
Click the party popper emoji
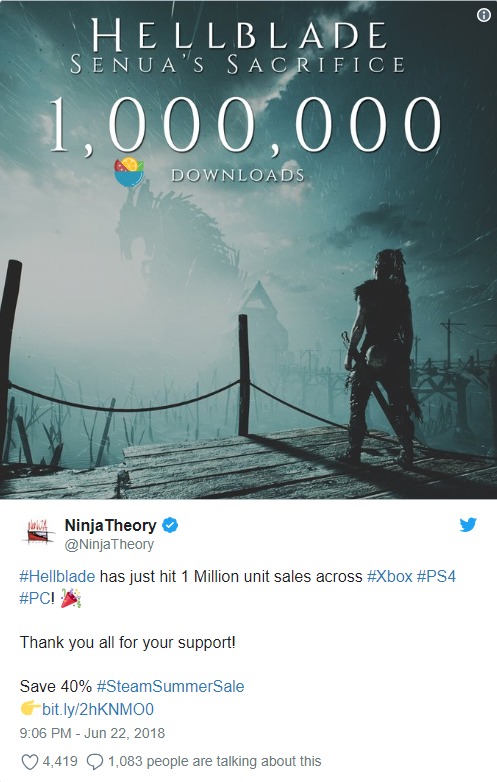click(x=70, y=598)
